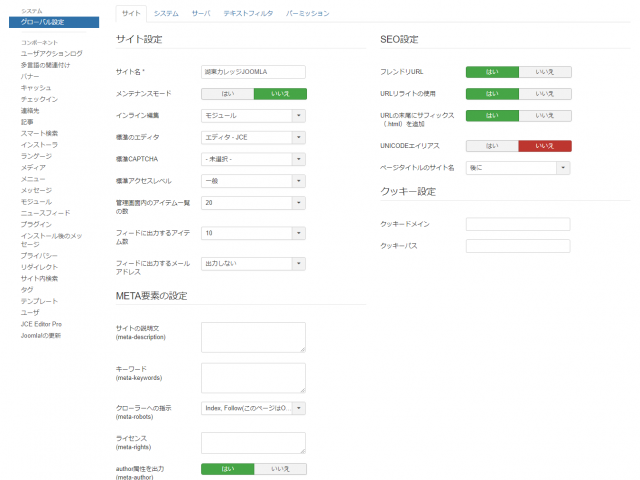Switch to the パーミッション tab
Viewport: 640px width, 480px height.
307,13
